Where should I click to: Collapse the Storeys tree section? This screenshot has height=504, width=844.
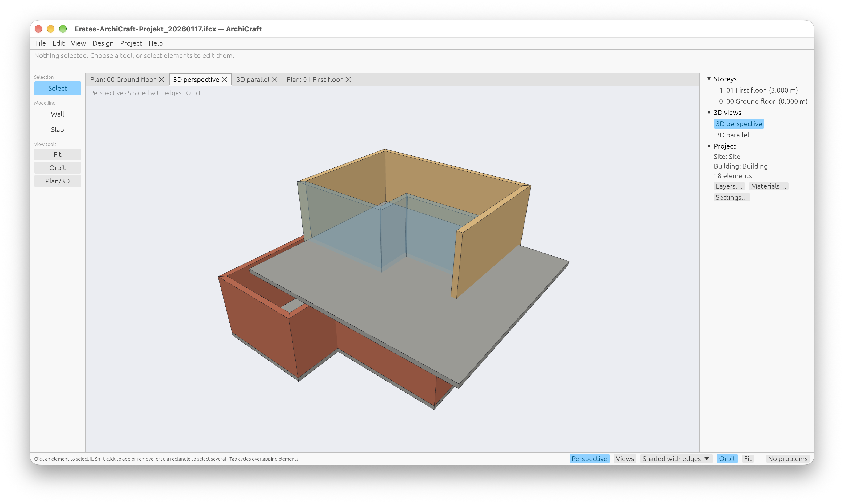tap(709, 79)
